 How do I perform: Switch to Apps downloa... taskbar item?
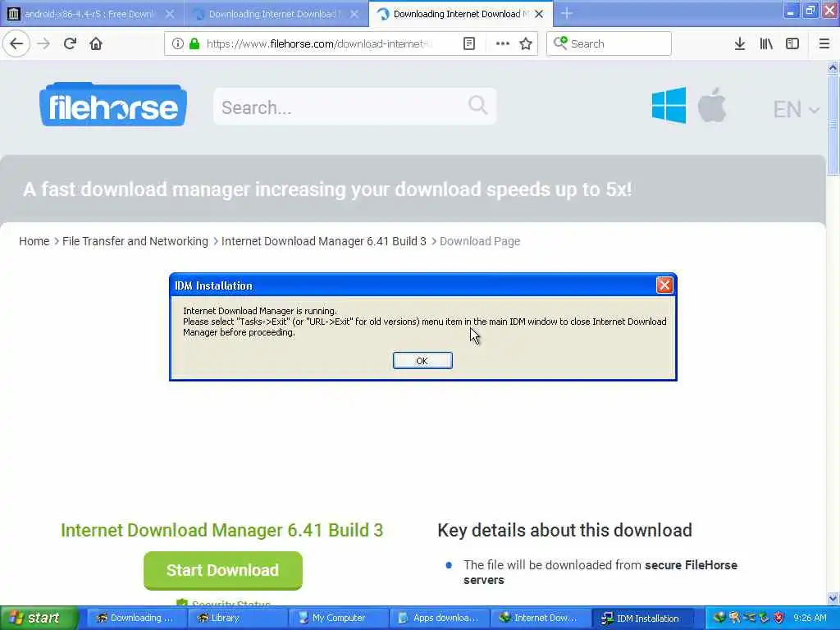click(x=439, y=618)
